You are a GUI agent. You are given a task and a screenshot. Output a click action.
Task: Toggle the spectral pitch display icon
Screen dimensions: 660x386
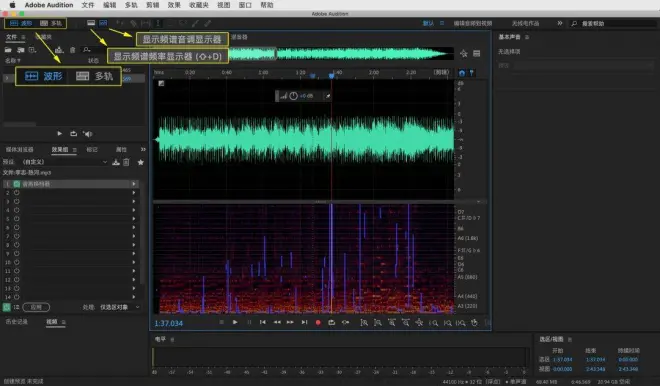(x=103, y=23)
